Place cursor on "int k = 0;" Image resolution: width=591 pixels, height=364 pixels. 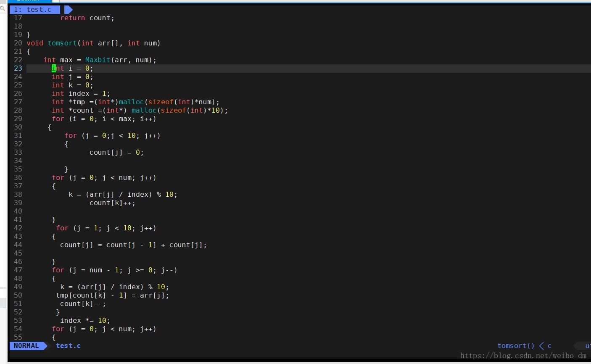73,85
